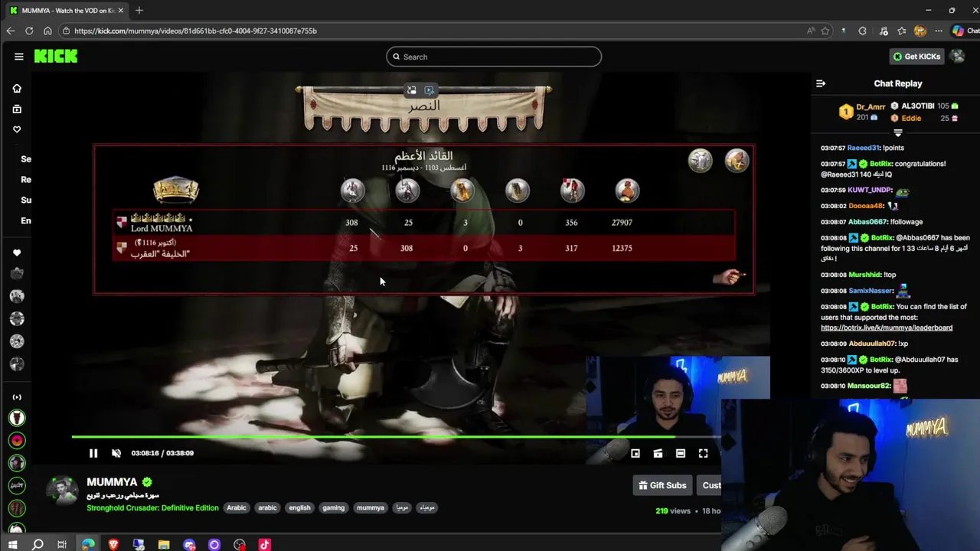Open Brave browser from taskbar
980x551 pixels.
tap(113, 545)
